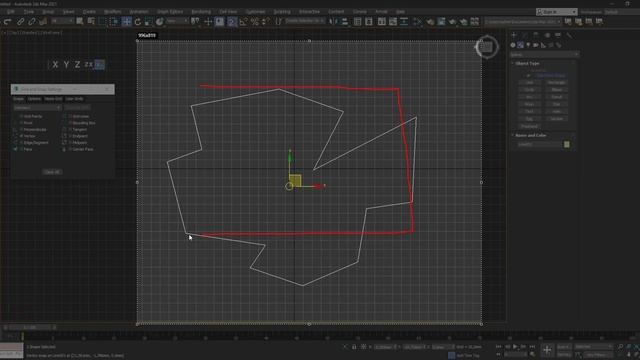Click Use Pivot Point Center icon

pos(196,21)
